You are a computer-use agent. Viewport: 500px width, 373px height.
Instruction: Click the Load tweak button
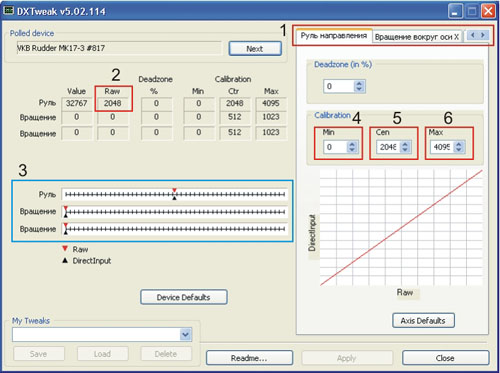tap(102, 354)
